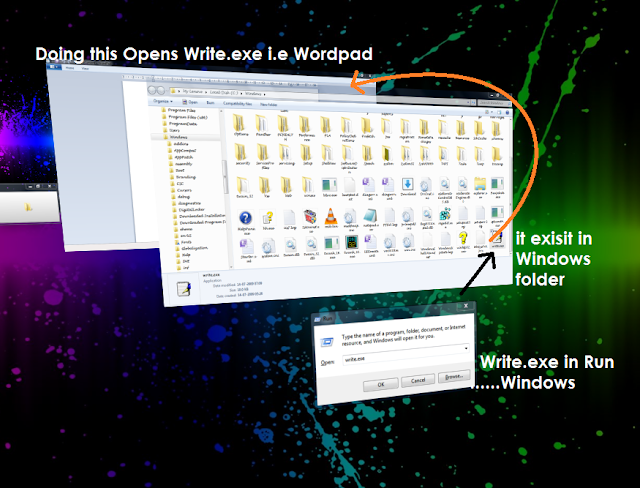
Task: Select the regedit cubes icon
Action: [x=445, y=216]
